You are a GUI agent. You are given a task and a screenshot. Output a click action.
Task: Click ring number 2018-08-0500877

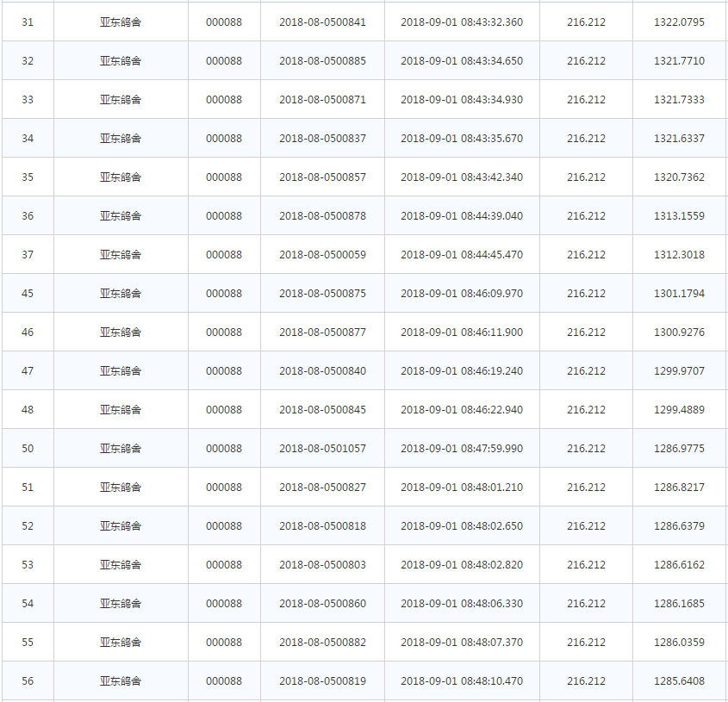point(322,332)
